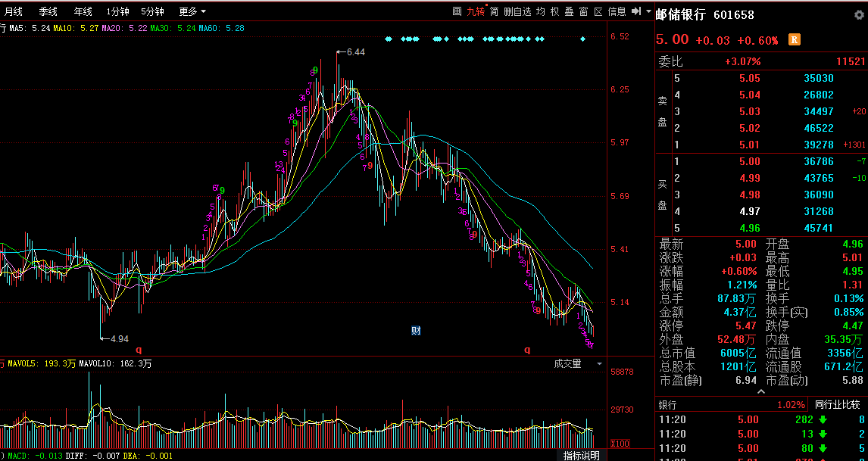Switch to the 1分钟 chart
The height and width of the screenshot is (461, 868).
pos(118,11)
